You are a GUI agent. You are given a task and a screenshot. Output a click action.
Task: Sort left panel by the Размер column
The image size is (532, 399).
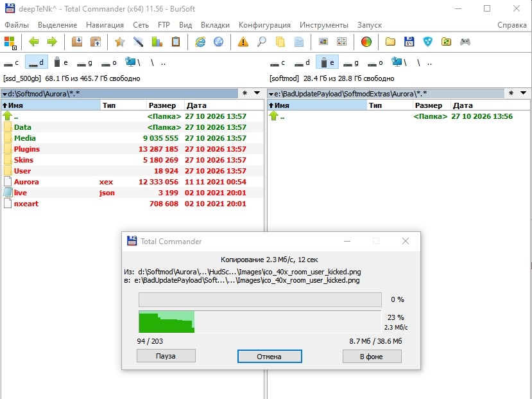coord(165,105)
